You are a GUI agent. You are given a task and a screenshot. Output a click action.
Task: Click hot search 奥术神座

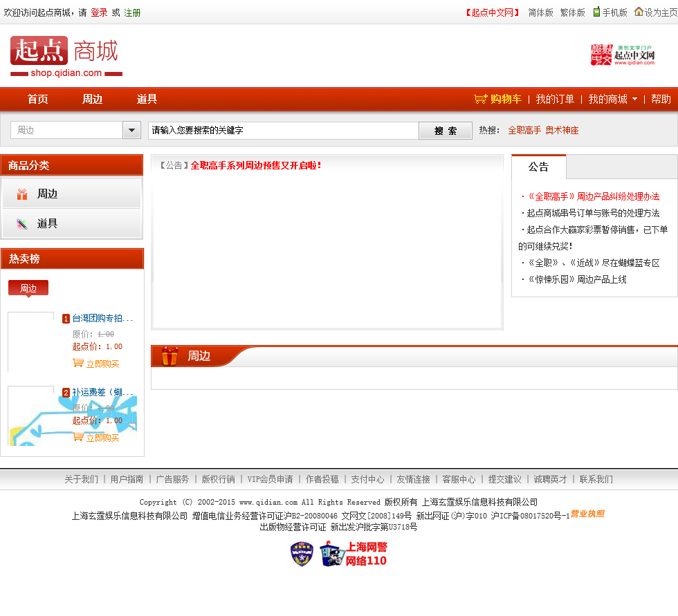tap(562, 130)
